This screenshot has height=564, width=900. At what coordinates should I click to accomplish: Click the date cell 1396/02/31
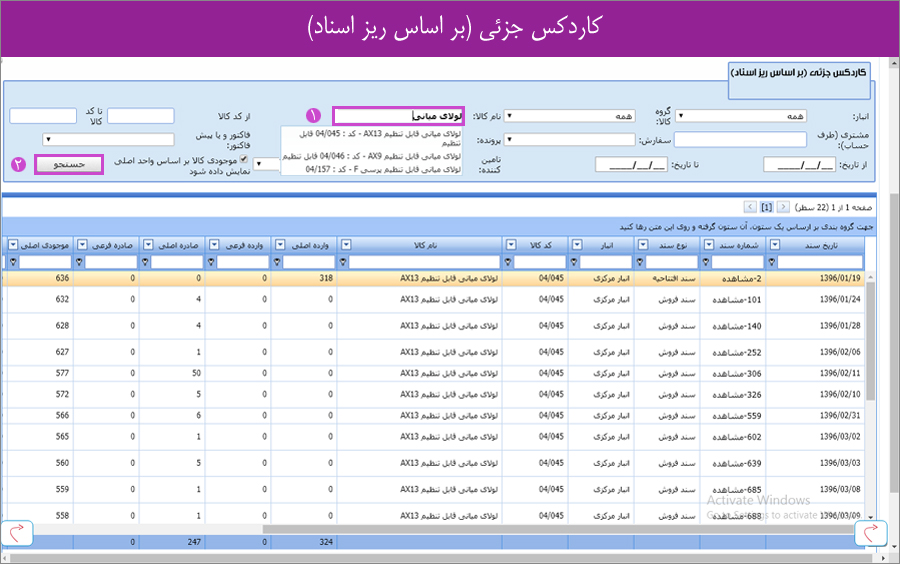(x=840, y=415)
